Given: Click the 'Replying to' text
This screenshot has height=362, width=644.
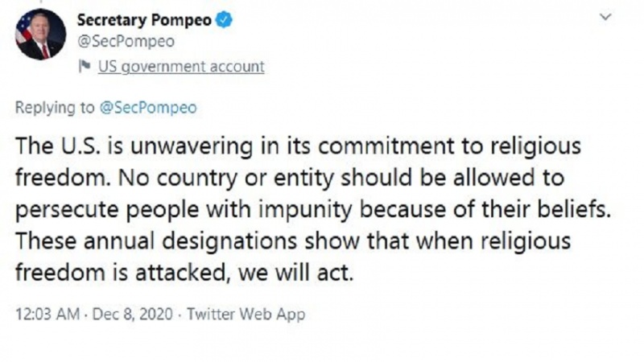Looking at the screenshot, I should [55, 108].
